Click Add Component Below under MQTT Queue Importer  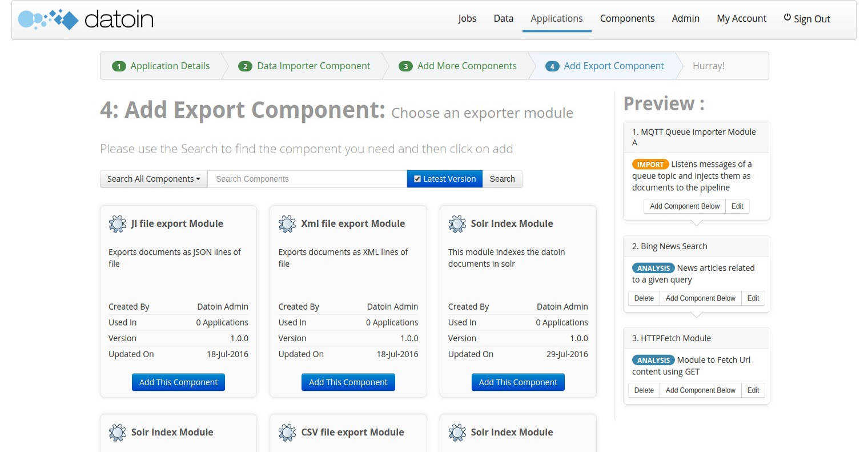point(685,206)
